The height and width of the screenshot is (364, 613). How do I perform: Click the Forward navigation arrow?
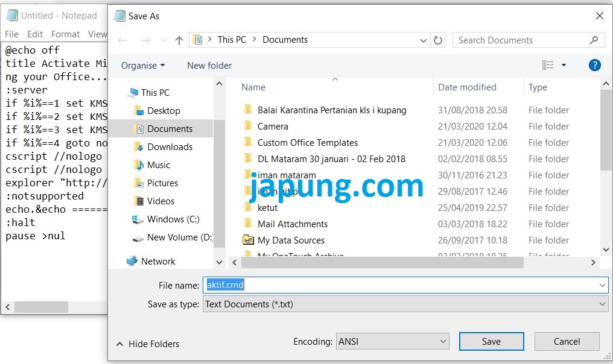tap(145, 40)
